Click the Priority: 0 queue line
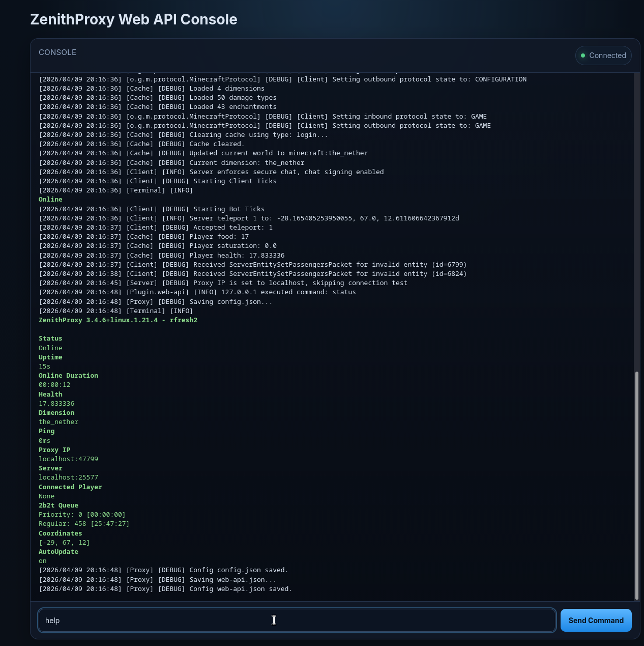Image resolution: width=644 pixels, height=646 pixels. click(x=82, y=515)
